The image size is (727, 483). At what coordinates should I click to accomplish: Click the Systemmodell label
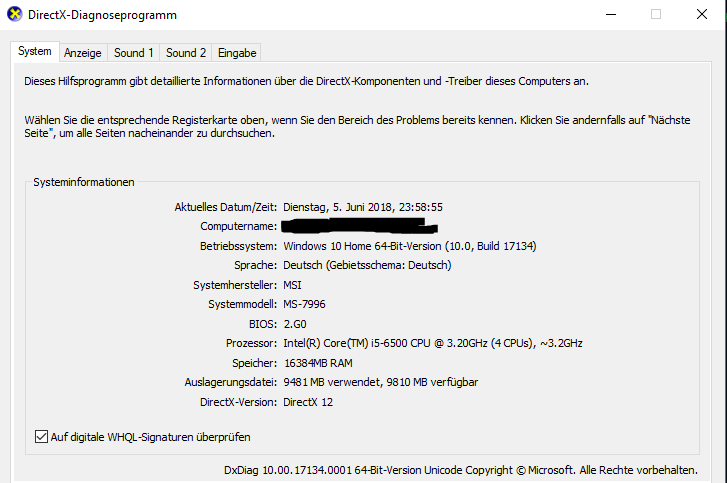click(242, 305)
